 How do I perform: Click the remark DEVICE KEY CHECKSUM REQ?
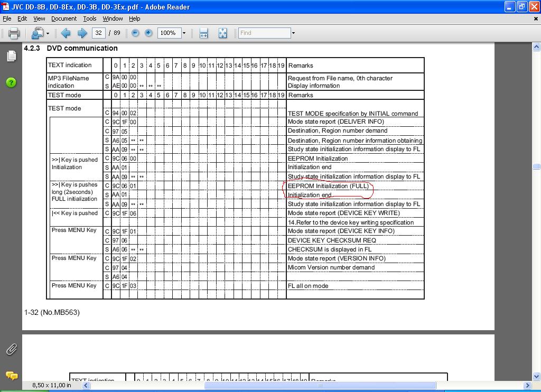point(332,240)
